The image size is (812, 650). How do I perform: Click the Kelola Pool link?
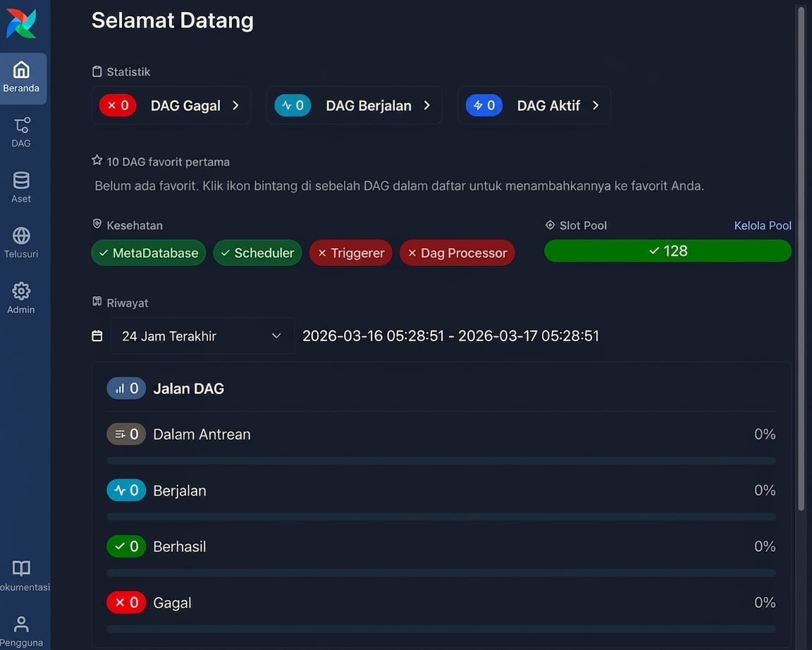(762, 226)
